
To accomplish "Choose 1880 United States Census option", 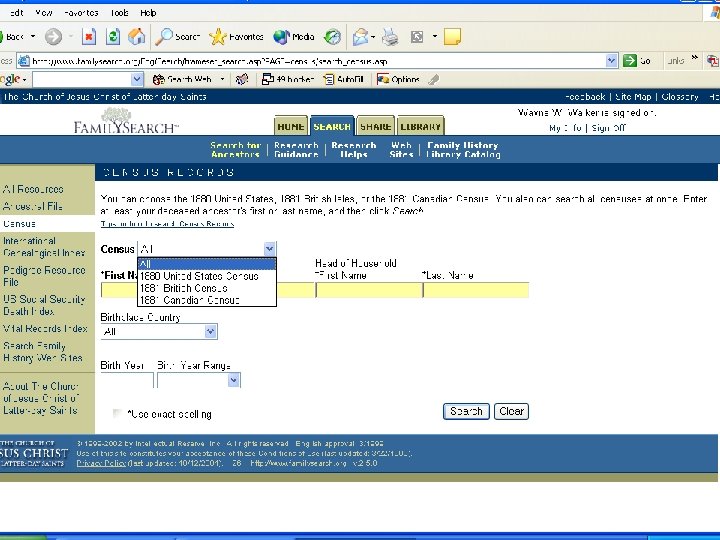I will pyautogui.click(x=207, y=276).
